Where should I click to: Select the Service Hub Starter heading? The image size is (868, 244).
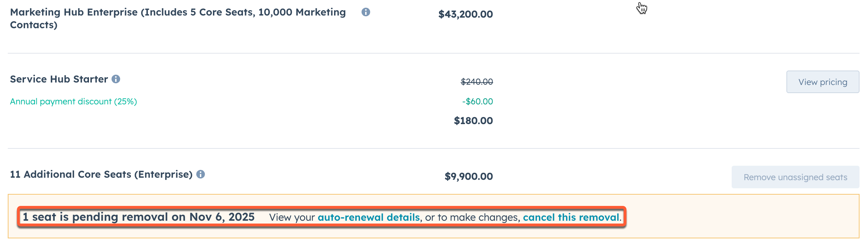click(x=59, y=79)
